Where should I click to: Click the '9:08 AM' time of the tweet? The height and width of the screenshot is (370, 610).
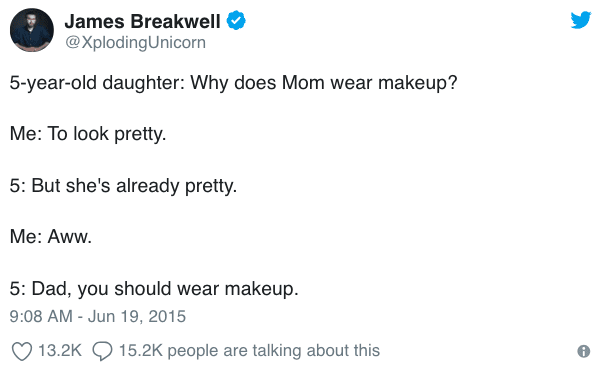(41, 316)
